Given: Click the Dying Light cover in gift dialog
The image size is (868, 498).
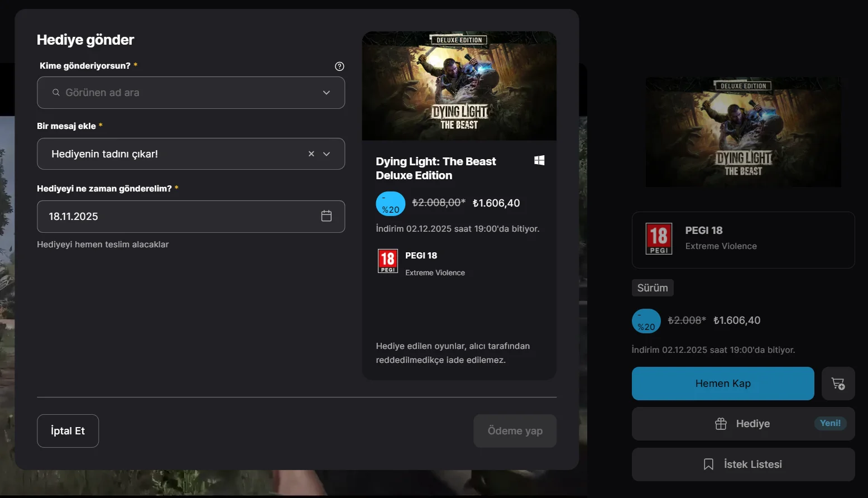Looking at the screenshot, I should point(459,86).
